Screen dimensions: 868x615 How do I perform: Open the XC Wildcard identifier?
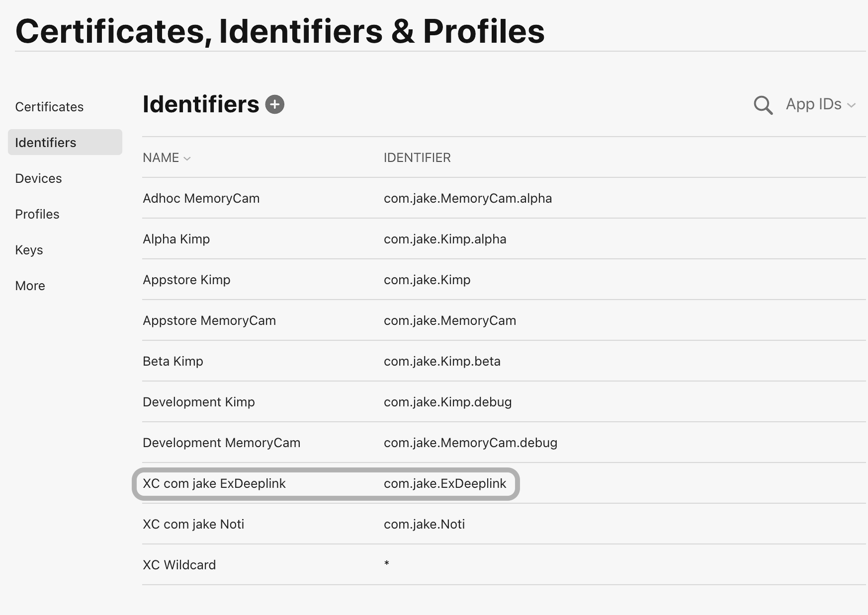tap(179, 565)
